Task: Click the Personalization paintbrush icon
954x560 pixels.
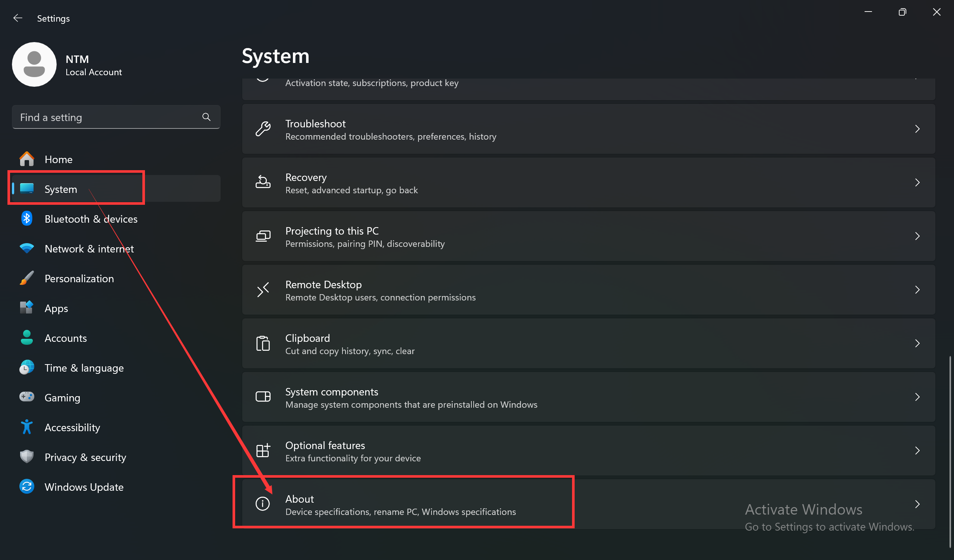Action: 26,278
